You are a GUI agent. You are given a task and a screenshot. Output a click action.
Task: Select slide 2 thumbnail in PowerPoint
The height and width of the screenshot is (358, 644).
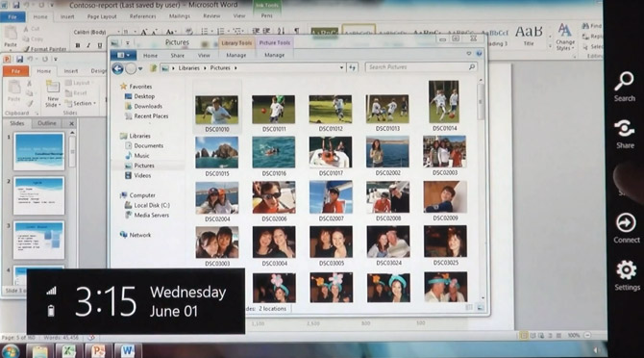point(39,195)
